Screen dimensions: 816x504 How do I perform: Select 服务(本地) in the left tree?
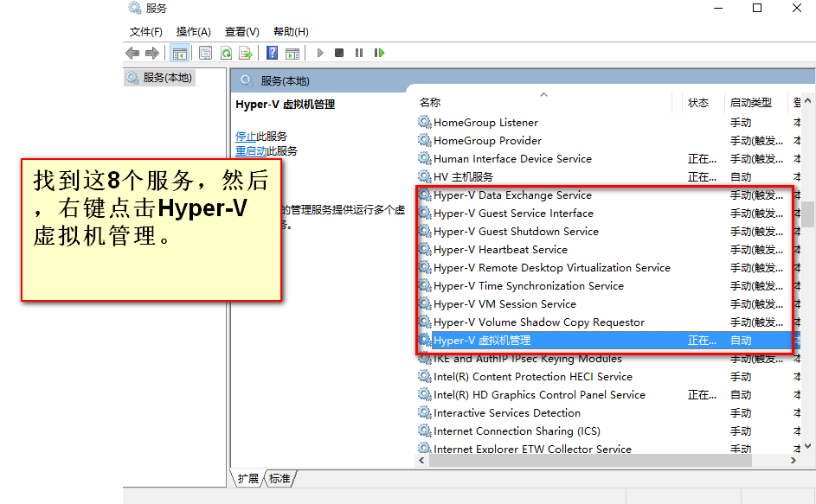(x=160, y=78)
